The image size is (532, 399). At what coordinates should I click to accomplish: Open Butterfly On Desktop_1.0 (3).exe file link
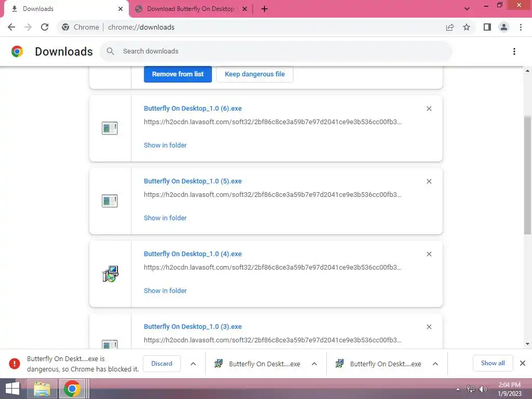(193, 327)
